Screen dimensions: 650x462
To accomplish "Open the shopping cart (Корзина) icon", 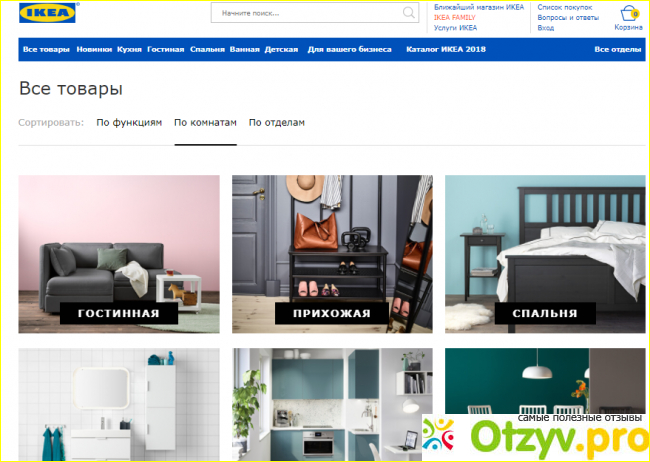I will click(628, 14).
